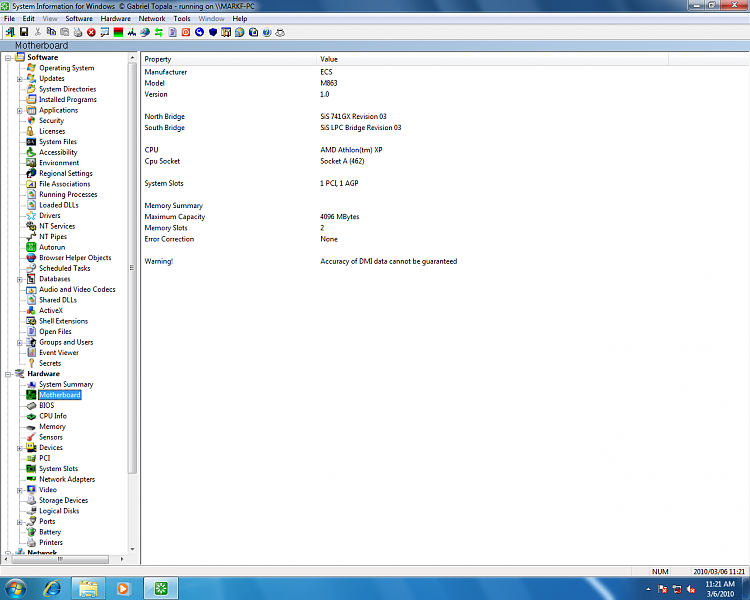The height and width of the screenshot is (600, 750).
Task: Select System Summary under Hardware
Action: [66, 384]
